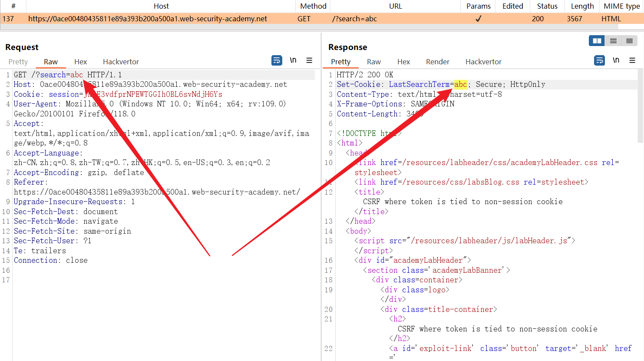Sort history by Host column header
This screenshot has width=644, height=361.
point(161,6)
